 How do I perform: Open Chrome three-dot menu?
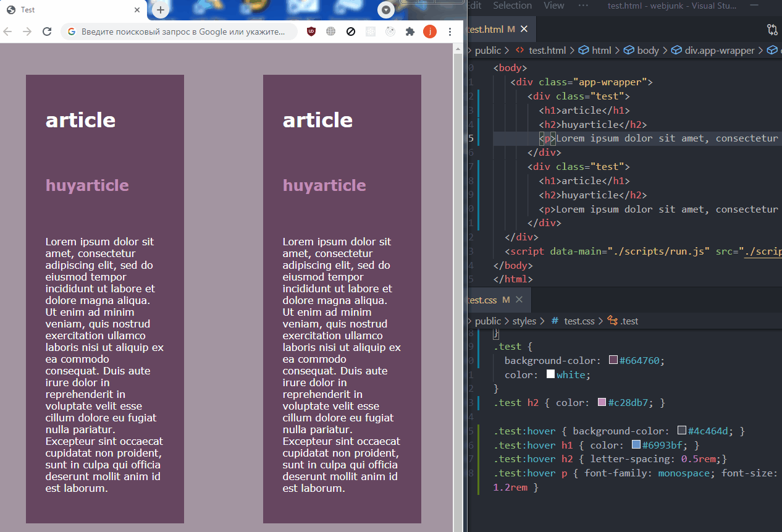click(x=450, y=32)
